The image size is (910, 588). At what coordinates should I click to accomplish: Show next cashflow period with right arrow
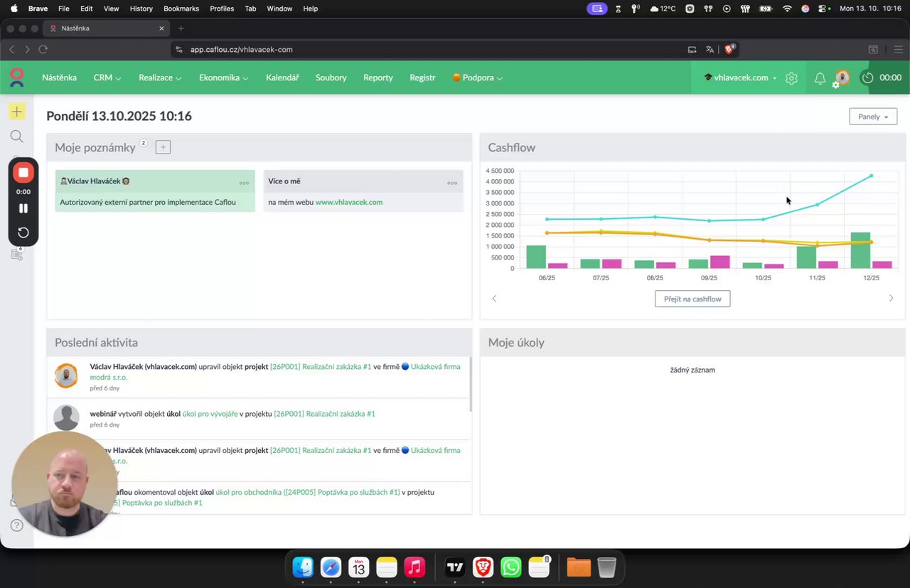point(891,298)
